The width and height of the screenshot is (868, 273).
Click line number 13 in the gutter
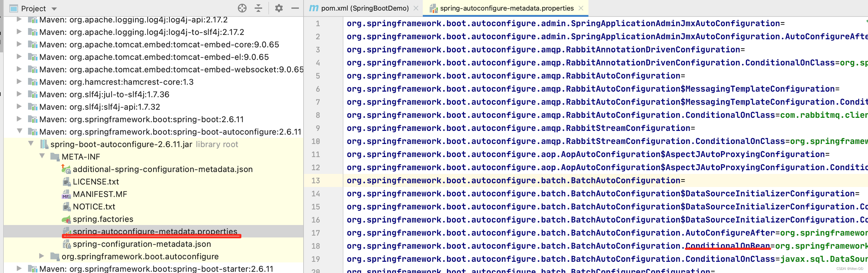[315, 180]
